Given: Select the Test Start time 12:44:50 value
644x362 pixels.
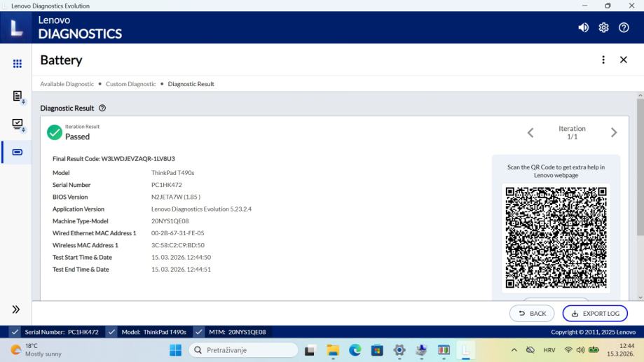Looking at the screenshot, I should point(181,258).
